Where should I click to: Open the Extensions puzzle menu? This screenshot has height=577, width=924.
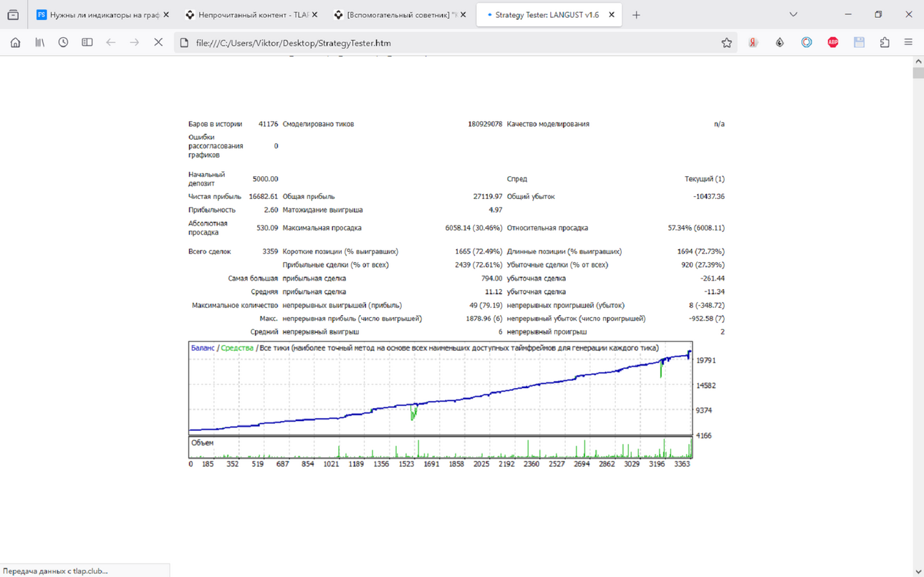885,43
